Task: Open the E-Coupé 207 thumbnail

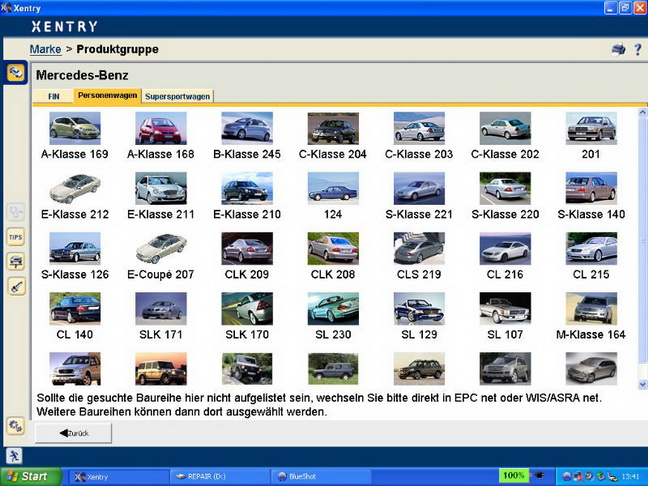Action: point(161,248)
